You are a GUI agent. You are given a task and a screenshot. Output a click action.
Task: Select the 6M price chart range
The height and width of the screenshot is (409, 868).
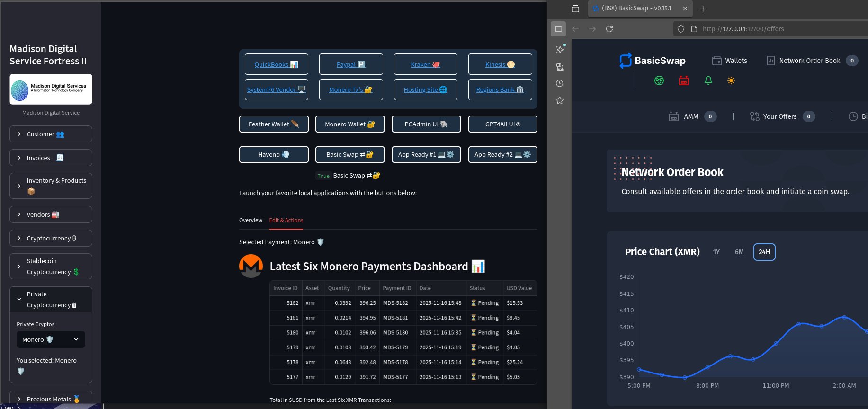(x=739, y=252)
